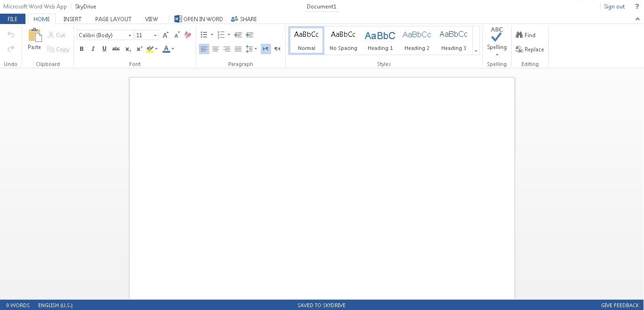644x310 pixels.
Task: Click inside the blank document page
Action: click(x=322, y=188)
